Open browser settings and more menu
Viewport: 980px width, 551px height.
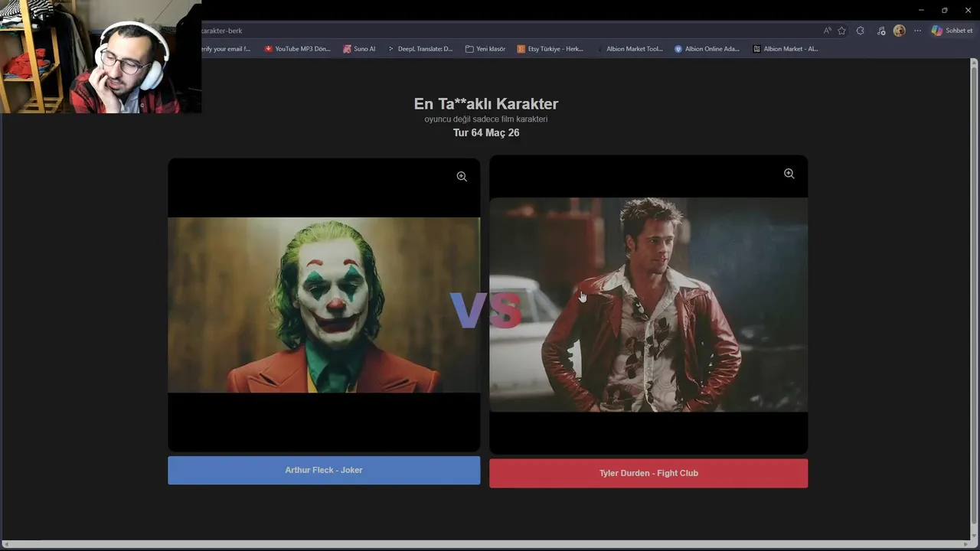[x=917, y=31]
